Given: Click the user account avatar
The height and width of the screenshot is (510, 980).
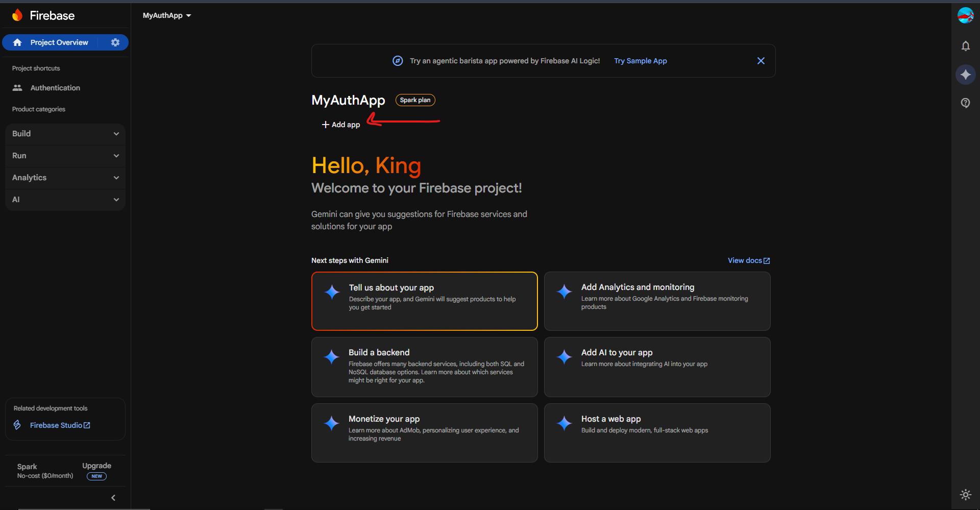Looking at the screenshot, I should coord(965,15).
